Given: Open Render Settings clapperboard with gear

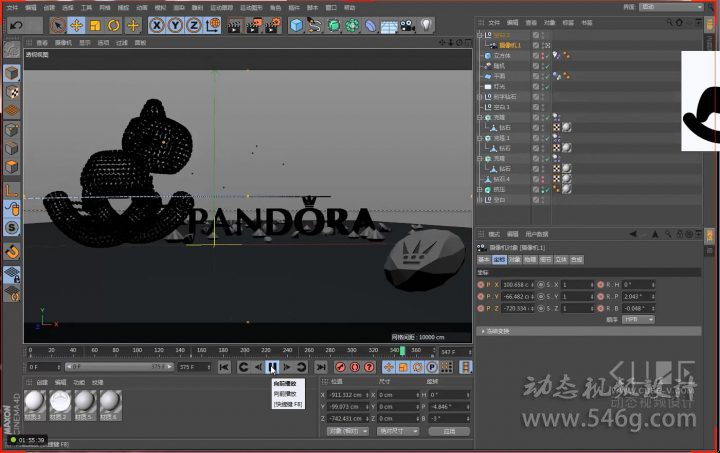Looking at the screenshot, I should (274, 25).
